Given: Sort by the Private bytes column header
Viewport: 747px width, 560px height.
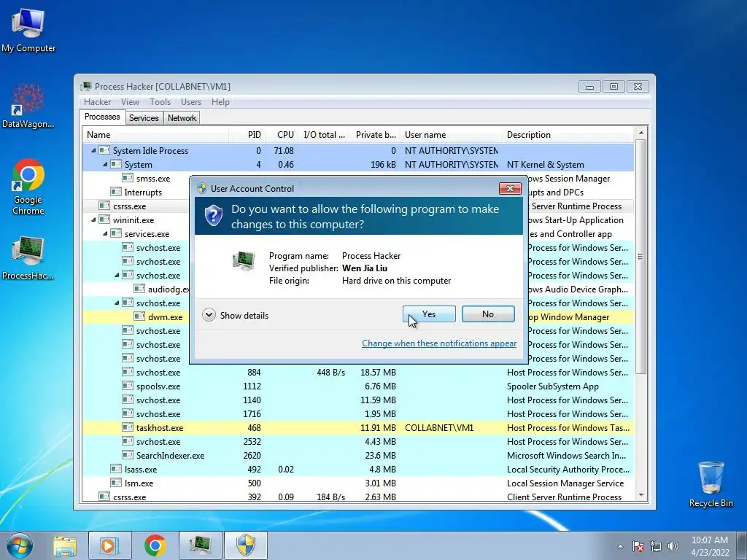Looking at the screenshot, I should coord(375,135).
